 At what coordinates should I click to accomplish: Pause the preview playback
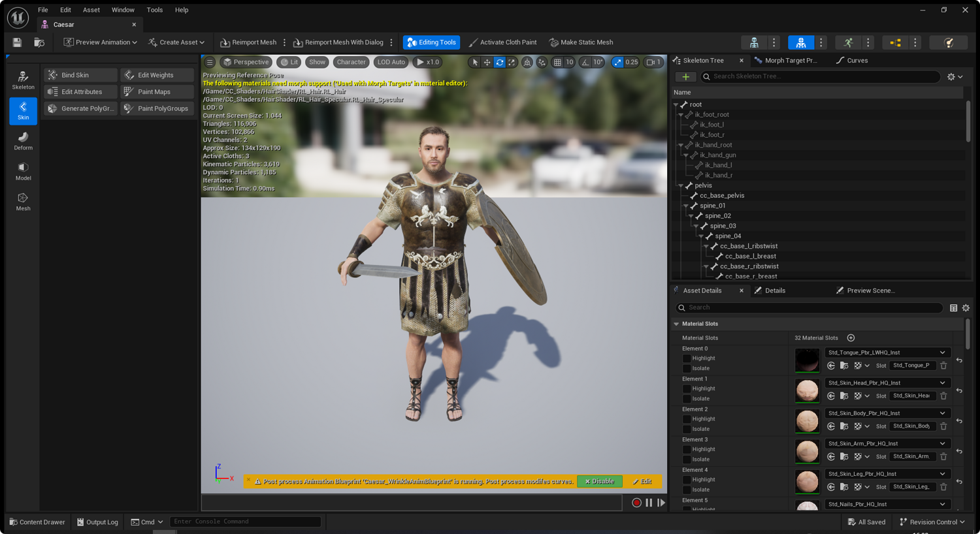click(649, 503)
